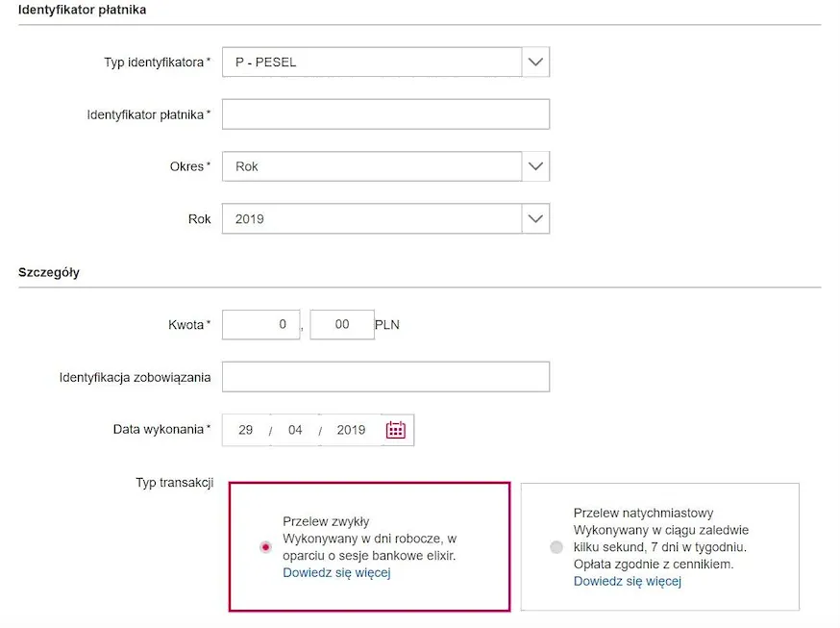Select the Przelew natychmiastowy radio button
840x628 pixels.
556,547
